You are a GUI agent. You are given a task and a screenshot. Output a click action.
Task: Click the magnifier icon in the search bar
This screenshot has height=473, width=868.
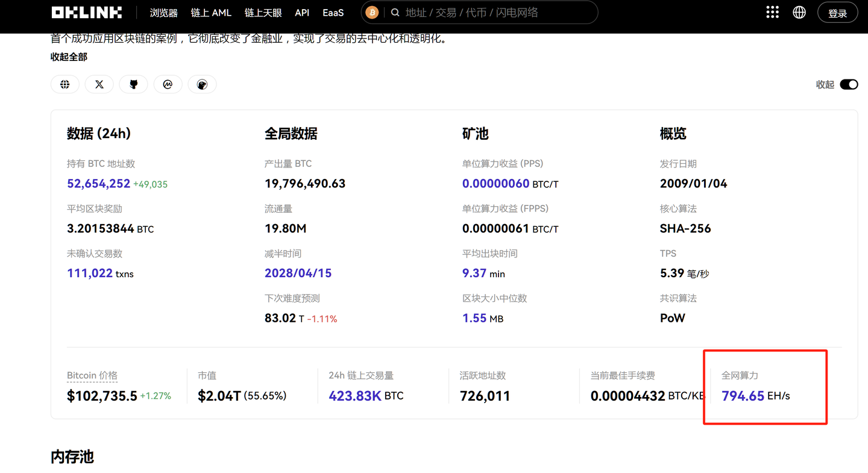395,12
